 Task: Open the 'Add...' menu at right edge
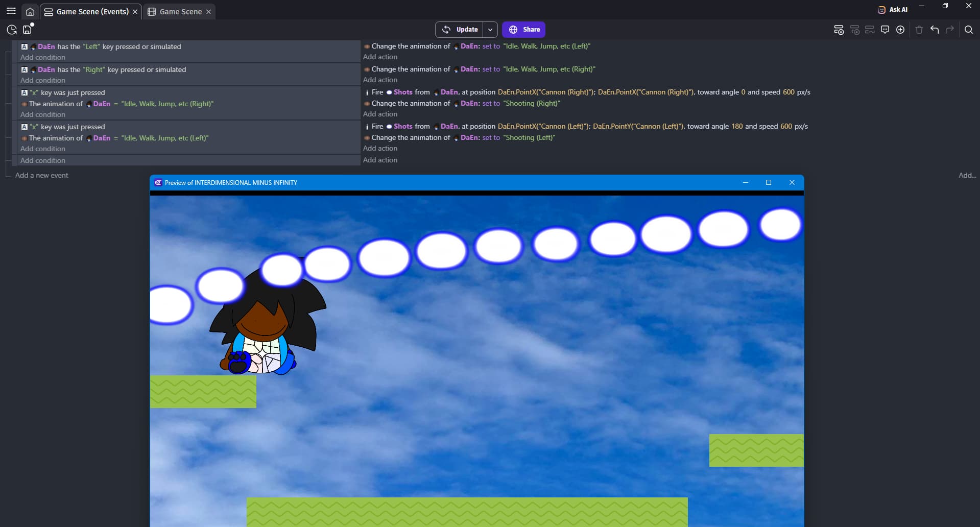point(967,175)
